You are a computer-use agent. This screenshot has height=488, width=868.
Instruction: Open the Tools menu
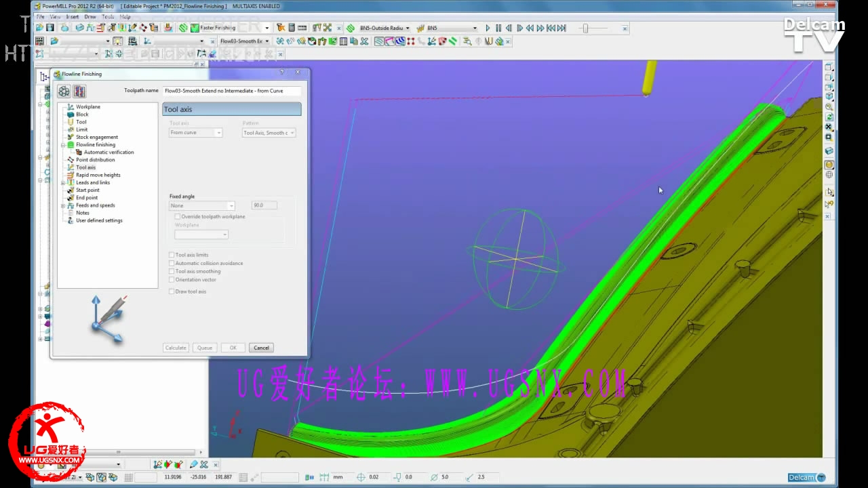click(108, 16)
